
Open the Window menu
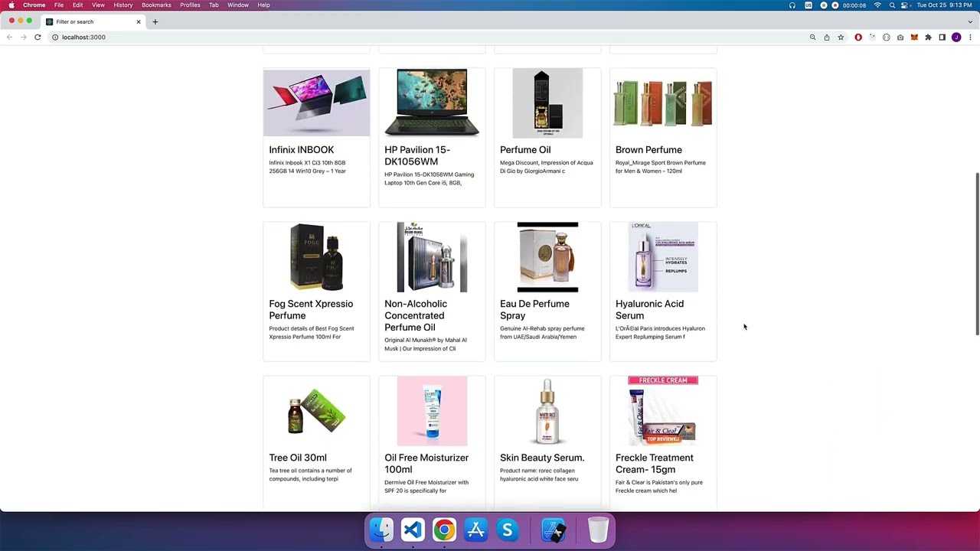[x=238, y=5]
